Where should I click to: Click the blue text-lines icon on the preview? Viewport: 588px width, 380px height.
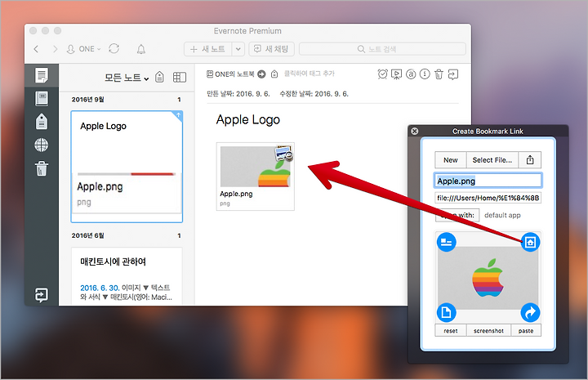(446, 242)
